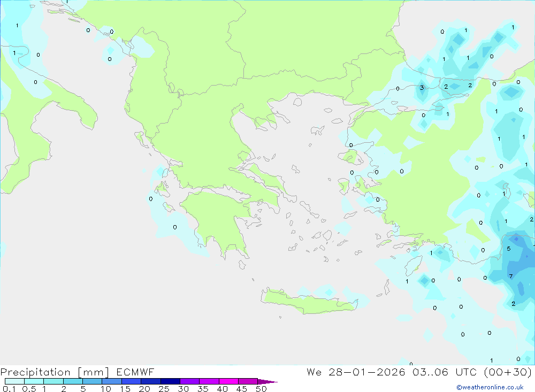
Task: Click the 0.1–0.5 mm legend color swatch
Action: (x=14, y=381)
